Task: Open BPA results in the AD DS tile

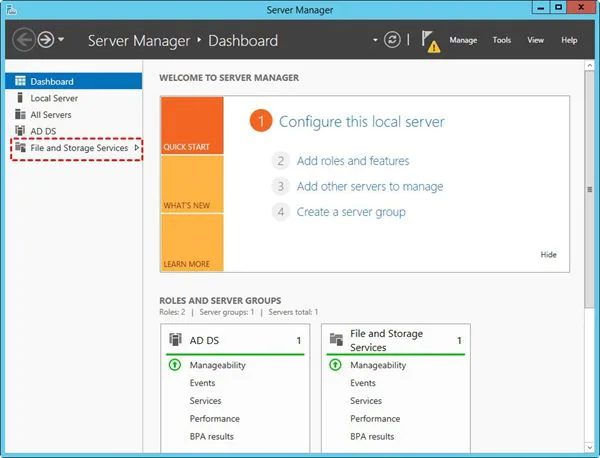Action: (x=211, y=437)
